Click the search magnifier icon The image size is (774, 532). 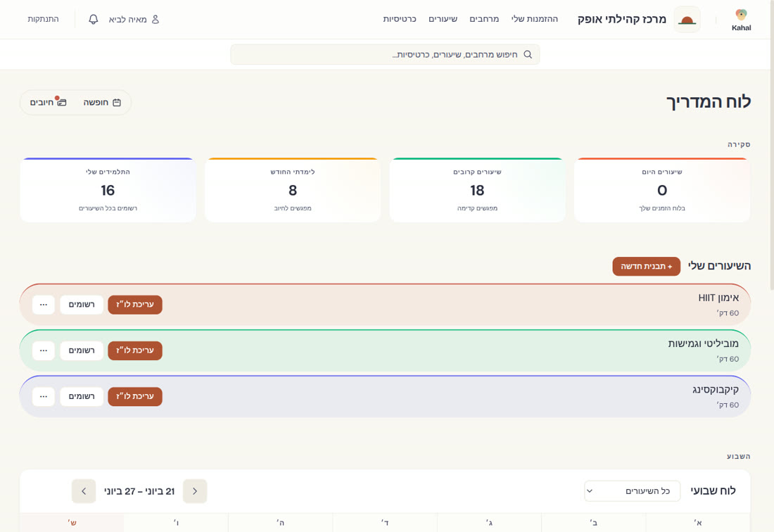(x=528, y=54)
